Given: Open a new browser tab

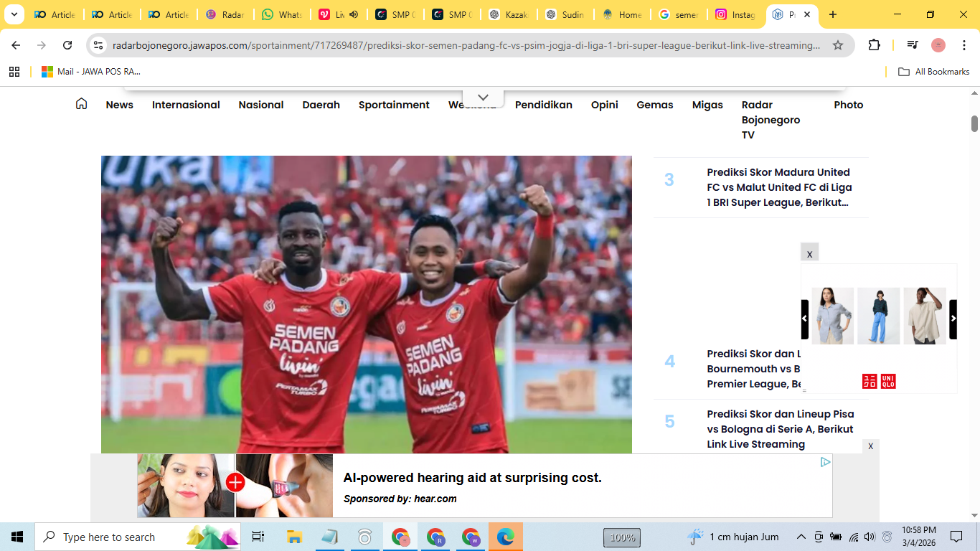Looking at the screenshot, I should (832, 14).
